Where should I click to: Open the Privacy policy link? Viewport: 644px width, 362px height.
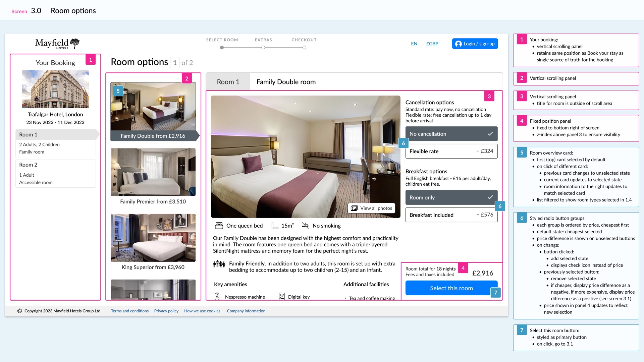(166, 311)
